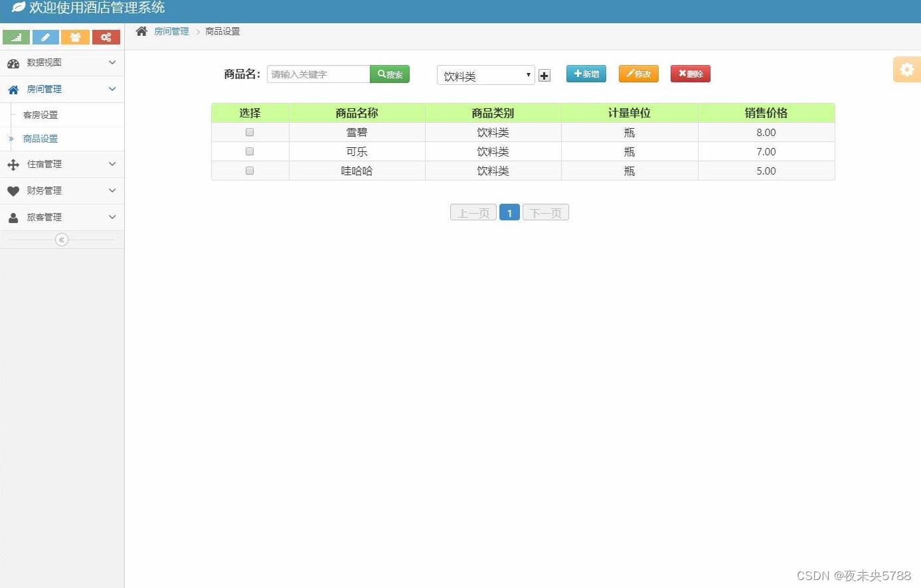Go to 商品设置 submenu item

pos(41,139)
